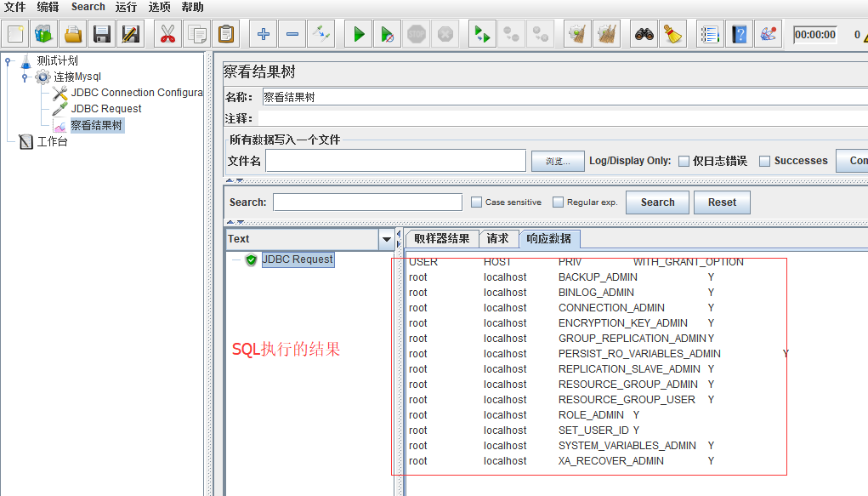Focus the 文件名 input field
This screenshot has height=496, width=868.
click(x=396, y=161)
